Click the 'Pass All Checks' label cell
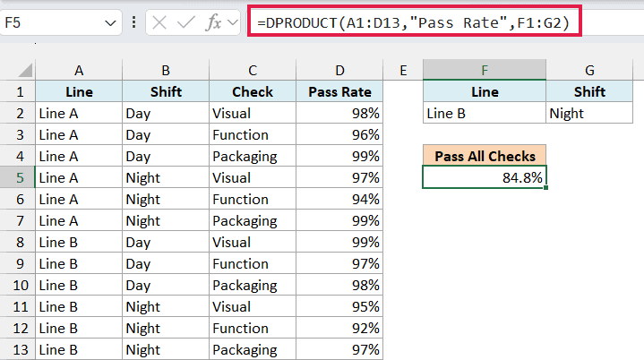This screenshot has width=644, height=360. (x=485, y=156)
